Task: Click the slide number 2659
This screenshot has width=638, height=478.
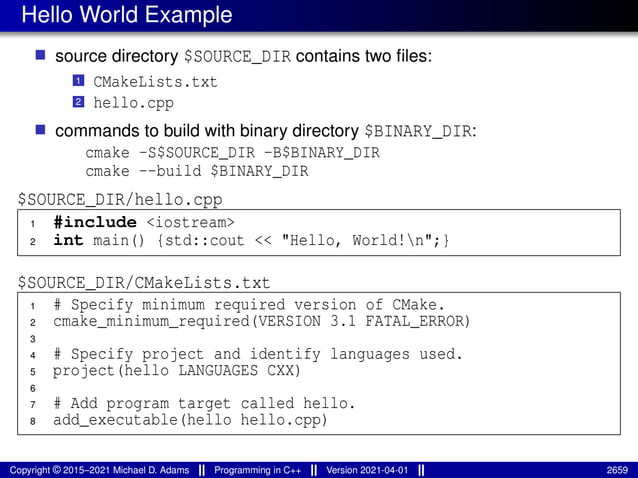Action: click(617, 470)
